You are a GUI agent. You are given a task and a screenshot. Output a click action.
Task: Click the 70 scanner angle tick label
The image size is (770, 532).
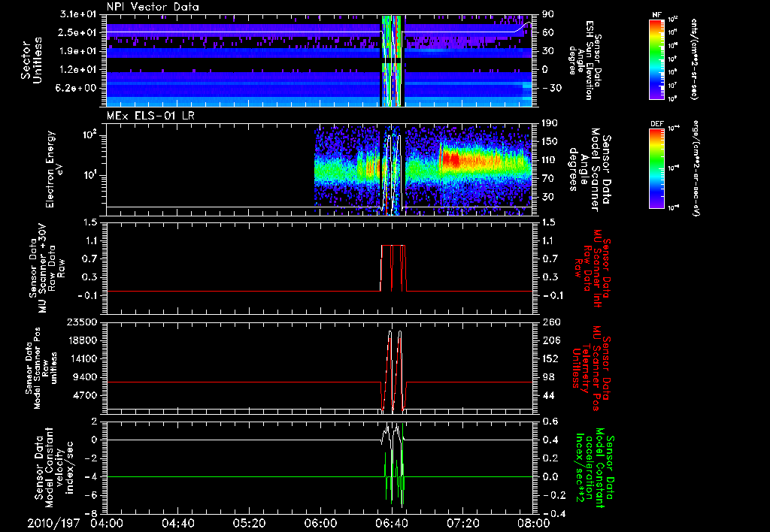tap(547, 178)
